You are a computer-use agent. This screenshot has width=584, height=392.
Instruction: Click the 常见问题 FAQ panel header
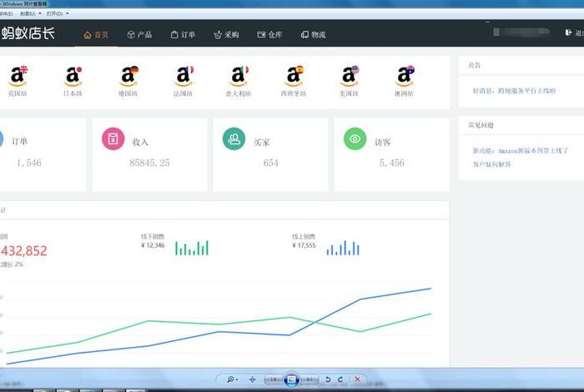pos(481,125)
